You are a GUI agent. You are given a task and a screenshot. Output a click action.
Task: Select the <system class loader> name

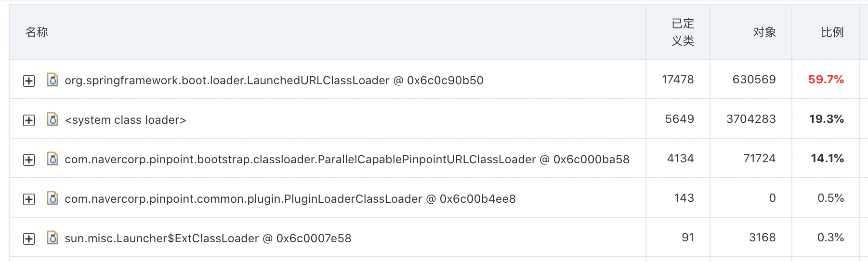coord(125,120)
